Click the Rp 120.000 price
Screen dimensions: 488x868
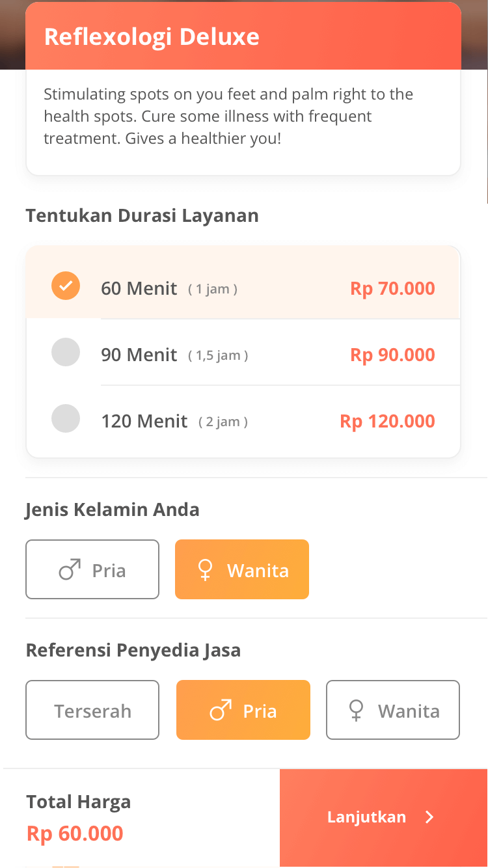coord(387,421)
